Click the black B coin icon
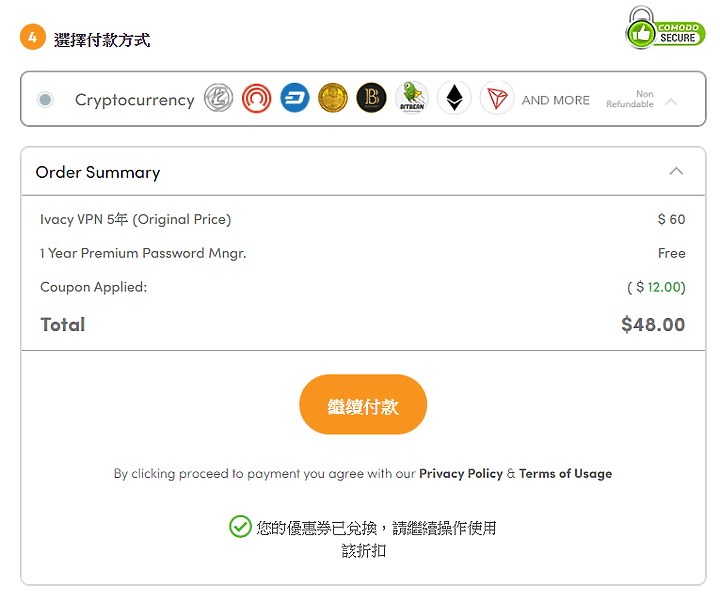This screenshot has height=601, width=720. tap(371, 98)
